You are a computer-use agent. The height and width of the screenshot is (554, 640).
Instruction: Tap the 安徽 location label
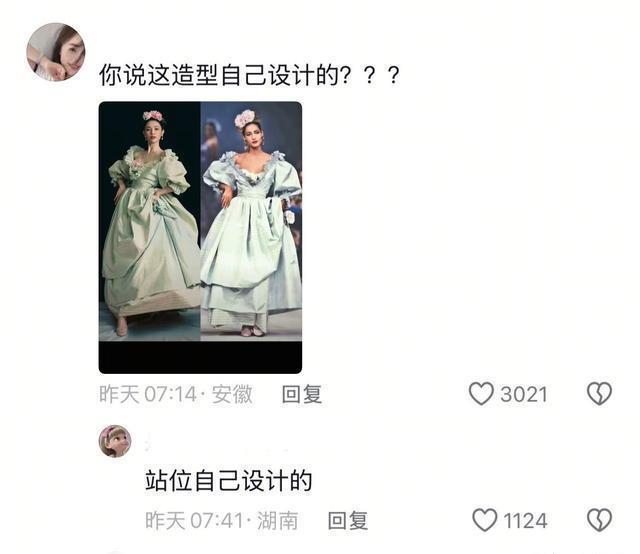[232, 394]
